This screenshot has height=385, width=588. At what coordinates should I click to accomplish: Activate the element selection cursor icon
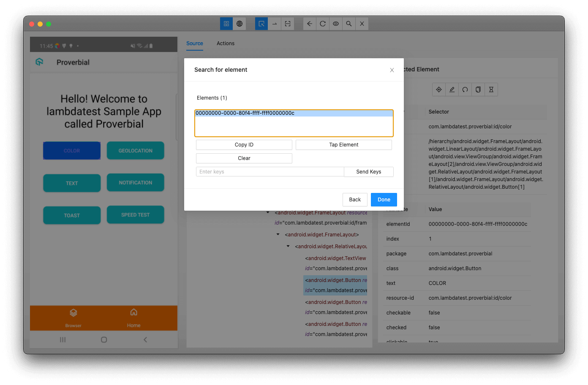(x=261, y=24)
